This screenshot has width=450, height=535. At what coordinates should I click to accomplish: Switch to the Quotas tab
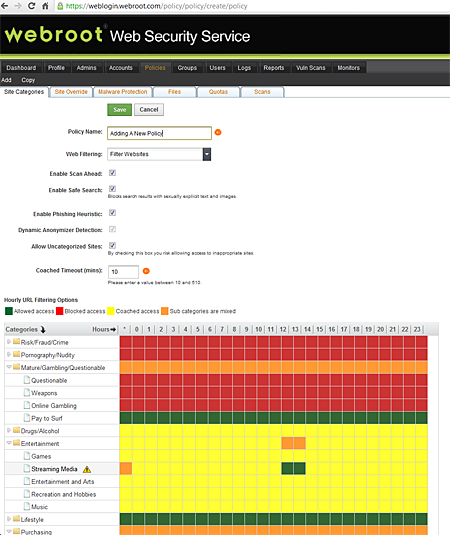point(218,92)
